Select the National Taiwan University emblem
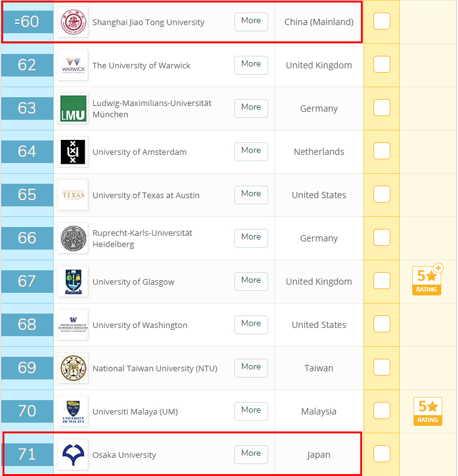458x476 pixels. click(x=73, y=368)
